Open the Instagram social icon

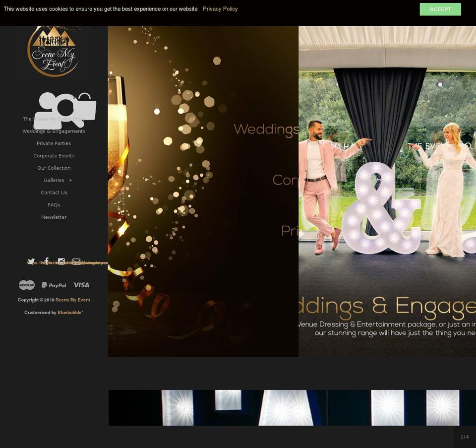click(61, 261)
